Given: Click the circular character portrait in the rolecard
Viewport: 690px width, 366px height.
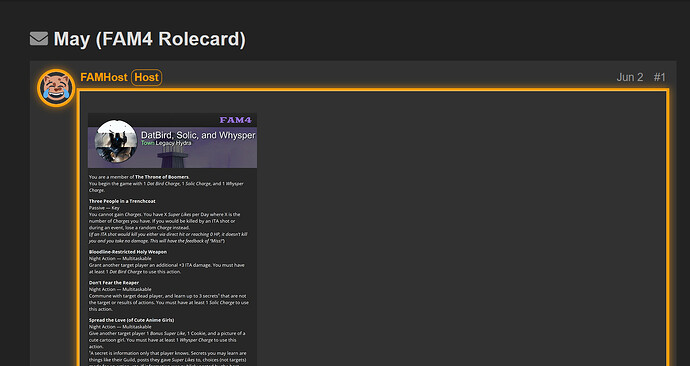Looking at the screenshot, I should pyautogui.click(x=116, y=141).
